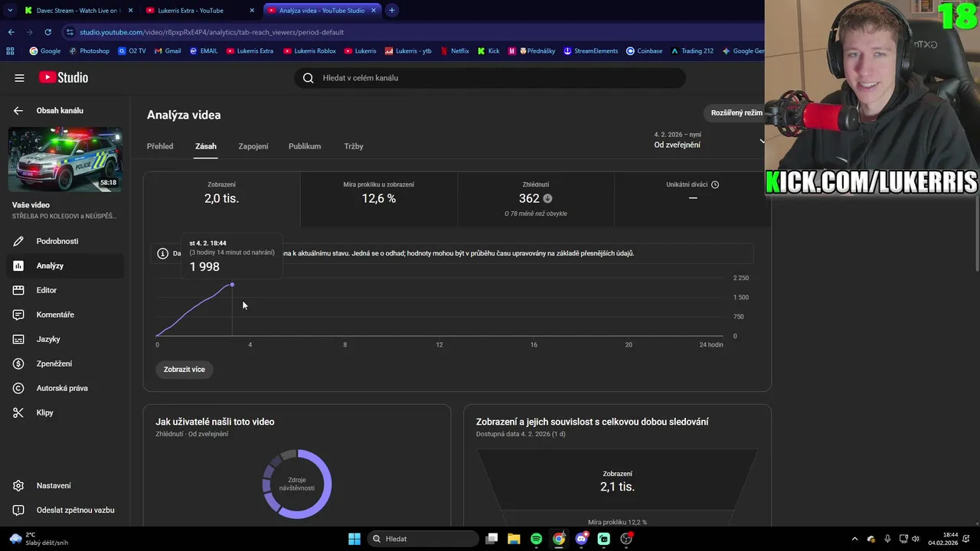Open the Coinbase bookmark
This screenshot has width=980, height=551.
coord(645,51)
